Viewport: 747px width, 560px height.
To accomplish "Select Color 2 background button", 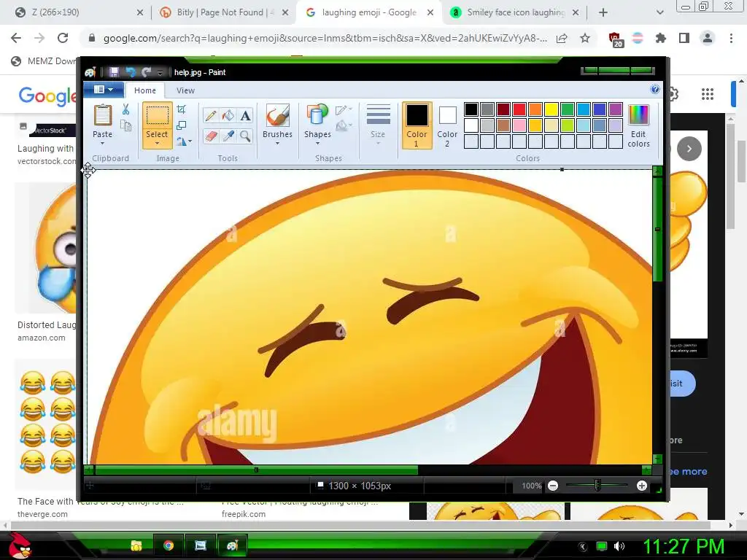I will coord(447,125).
